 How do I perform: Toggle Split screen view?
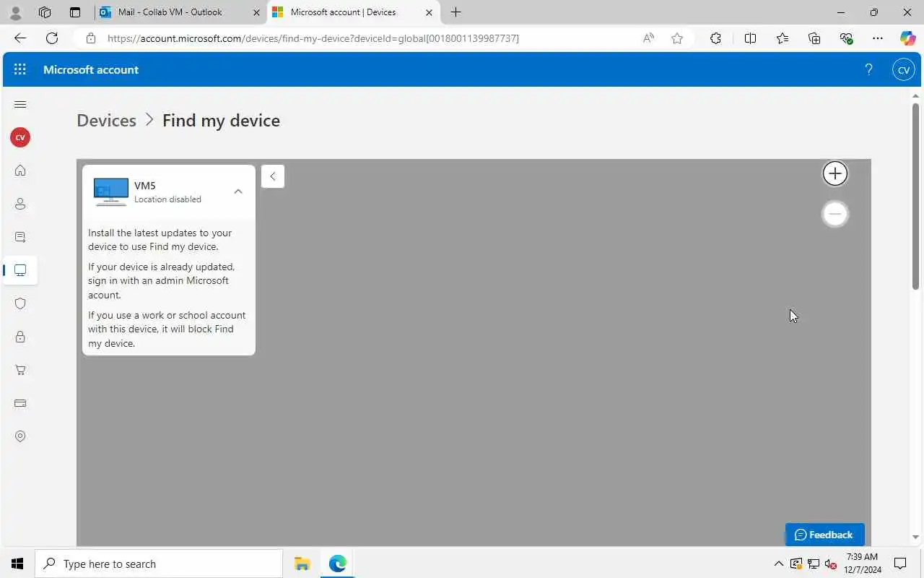point(750,38)
